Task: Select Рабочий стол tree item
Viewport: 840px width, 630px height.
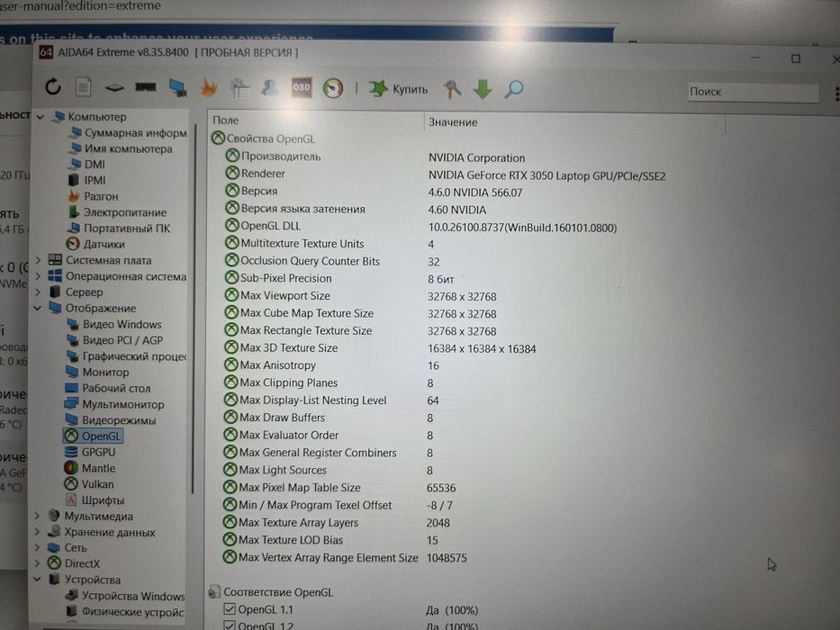Action: pyautogui.click(x=108, y=388)
